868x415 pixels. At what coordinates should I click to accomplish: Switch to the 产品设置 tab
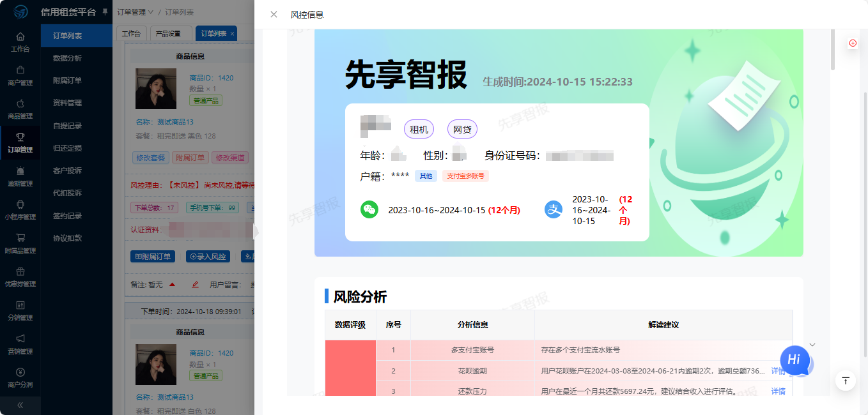point(169,33)
